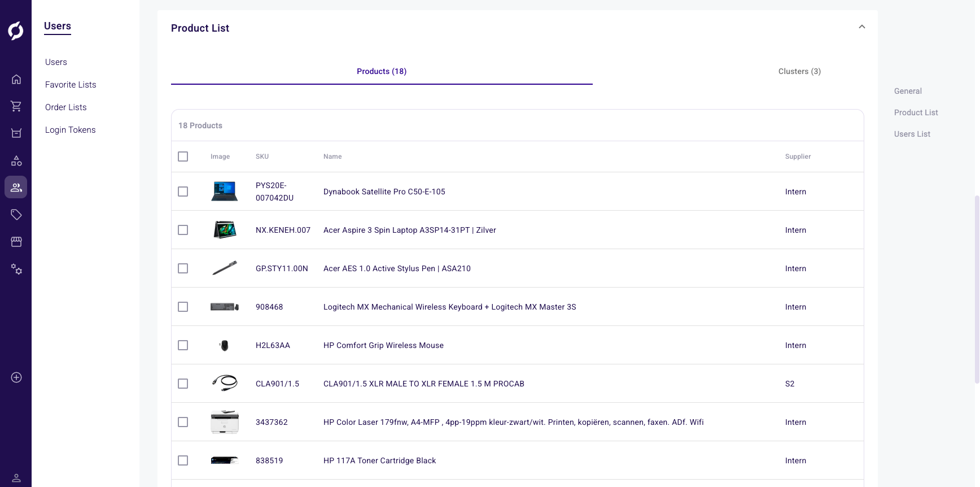Click the page vertical scrollbar
980x487 pixels.
coord(977,289)
